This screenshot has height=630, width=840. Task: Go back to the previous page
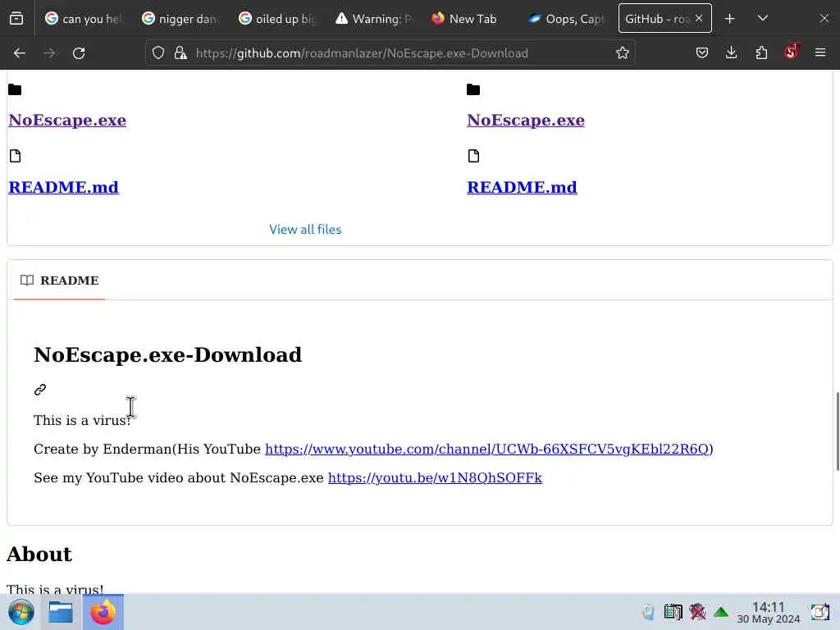pos(20,53)
